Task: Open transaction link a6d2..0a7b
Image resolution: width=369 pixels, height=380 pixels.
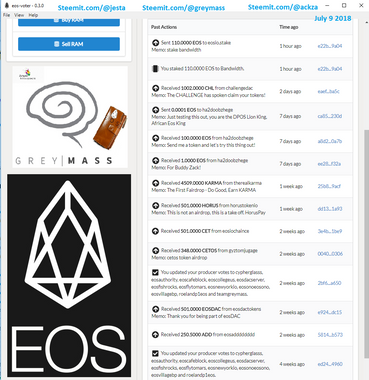Action: [x=330, y=141]
